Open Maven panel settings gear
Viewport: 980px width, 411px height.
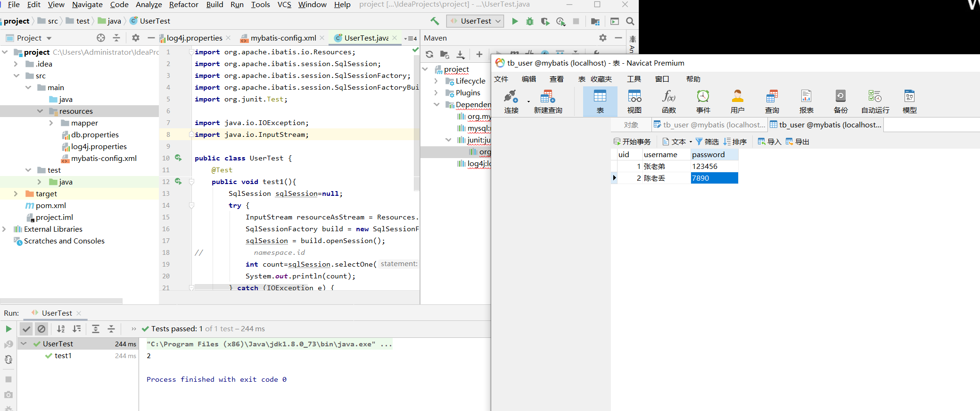tap(603, 38)
